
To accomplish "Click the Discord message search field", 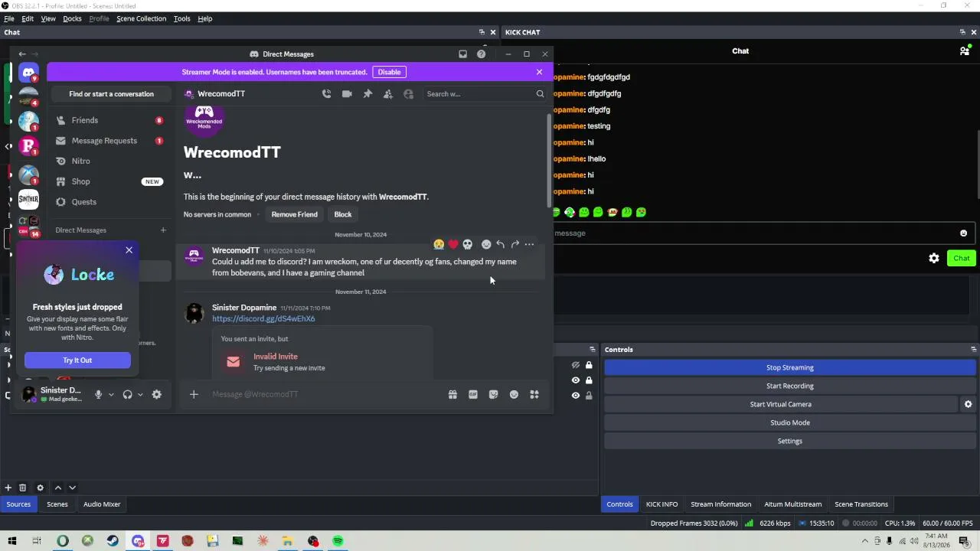I will (x=484, y=94).
